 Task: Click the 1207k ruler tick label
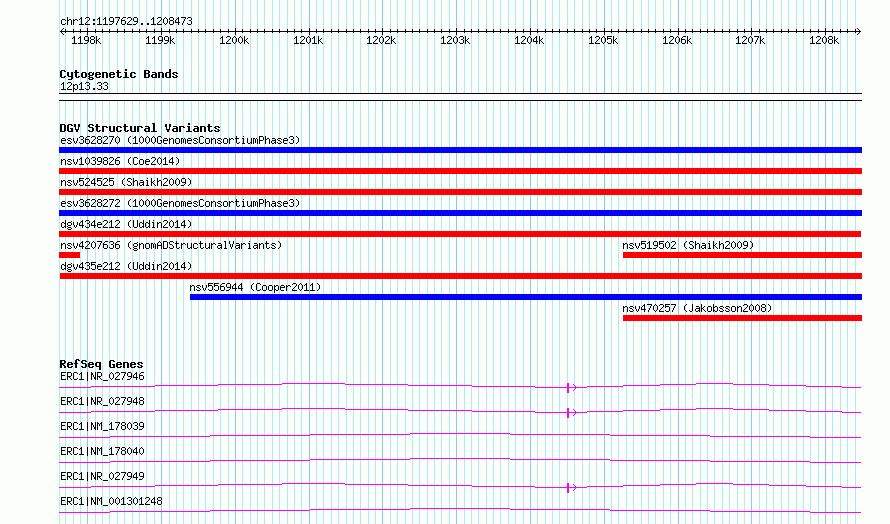point(750,40)
